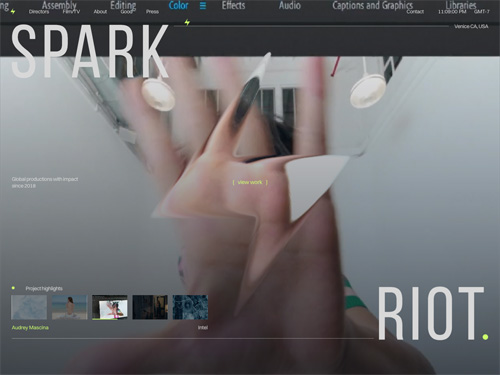Open the Film/TV nav link

tap(71, 12)
